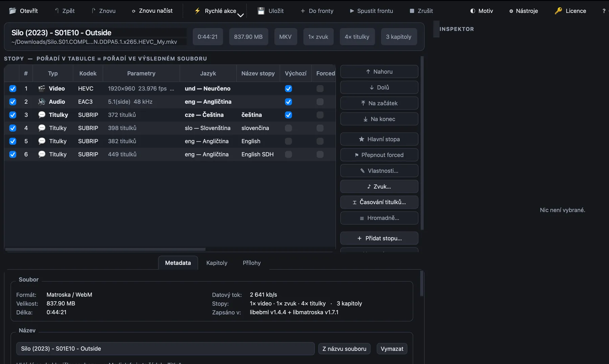This screenshot has width=609, height=364.
Task: Open Časování titulků... subtitle timing
Action: 379,202
